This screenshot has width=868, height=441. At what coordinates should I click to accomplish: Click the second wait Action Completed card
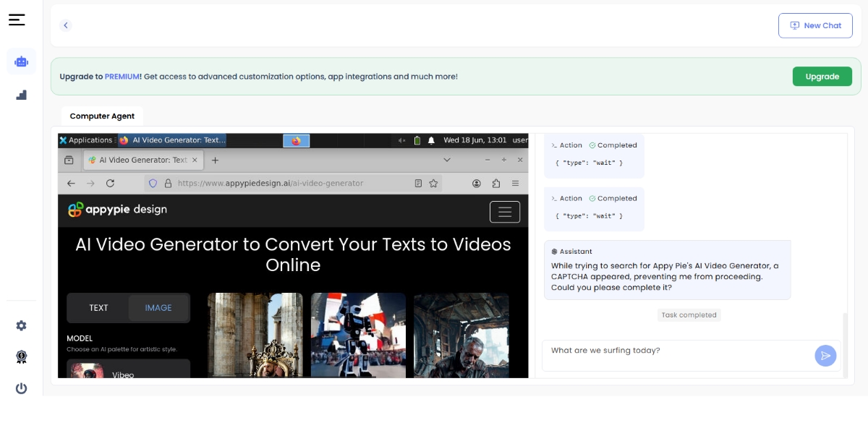pyautogui.click(x=594, y=208)
